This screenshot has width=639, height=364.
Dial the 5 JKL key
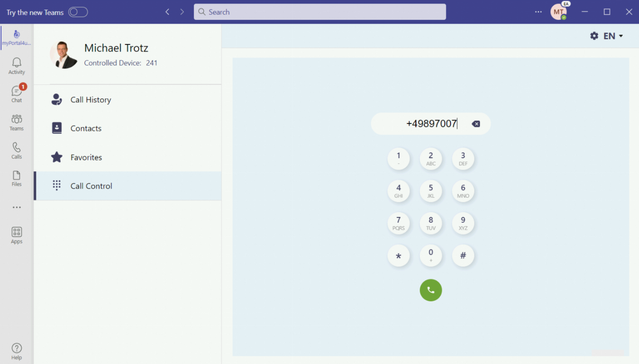pyautogui.click(x=431, y=191)
